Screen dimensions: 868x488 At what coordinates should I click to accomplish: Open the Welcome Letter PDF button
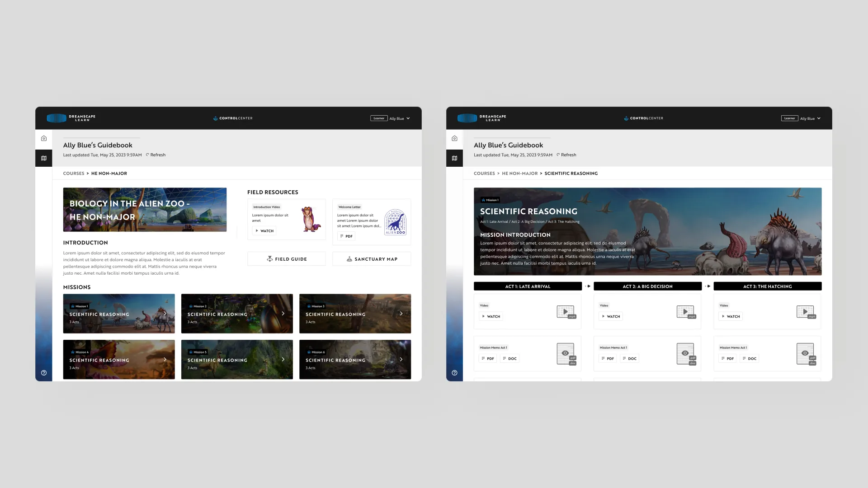(346, 236)
